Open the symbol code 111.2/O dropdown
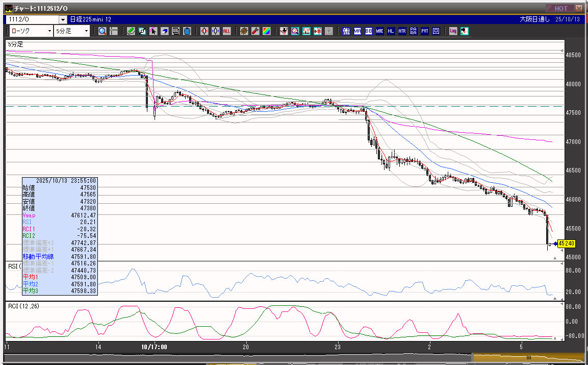The image size is (588, 365). (63, 19)
